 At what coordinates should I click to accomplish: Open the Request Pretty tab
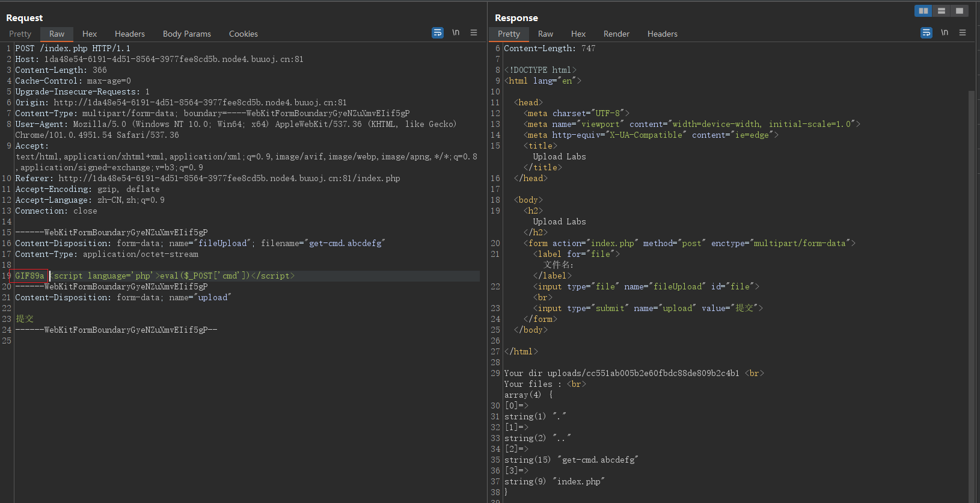coord(20,34)
